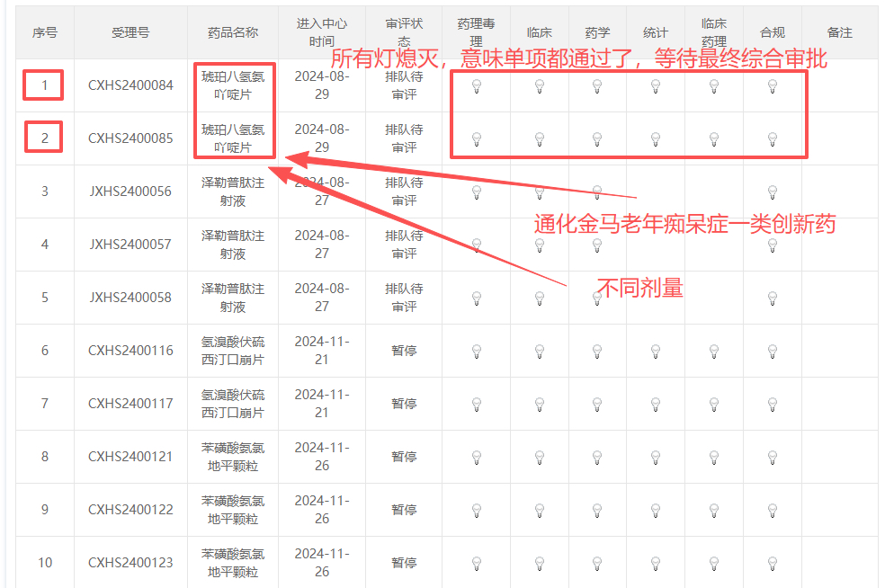Click the 药理毒理 bulb icon for JXHS2400058
The width and height of the screenshot is (885, 588).
[x=477, y=298]
